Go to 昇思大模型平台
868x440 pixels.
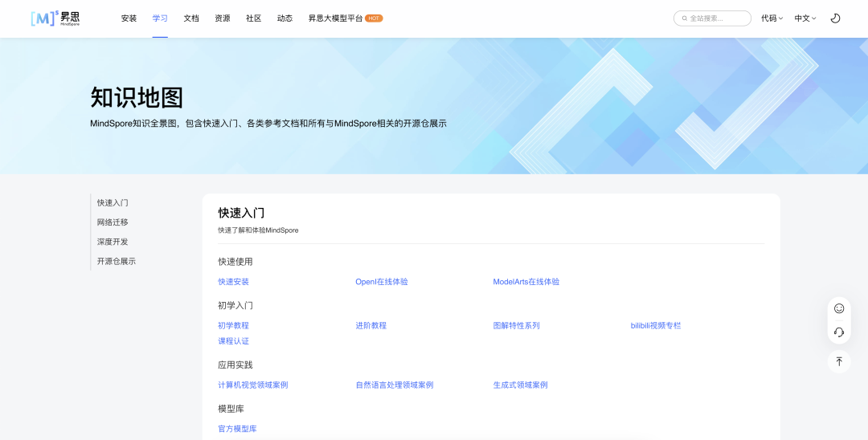click(335, 18)
